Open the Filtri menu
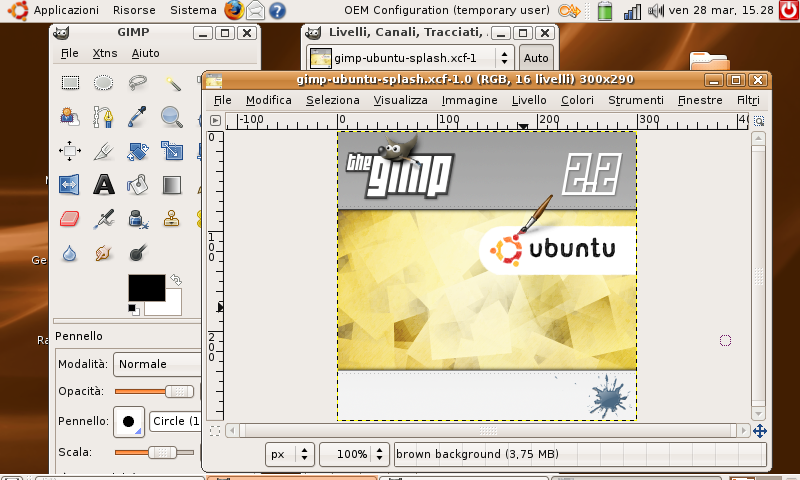This screenshot has height=480, width=800. click(748, 100)
